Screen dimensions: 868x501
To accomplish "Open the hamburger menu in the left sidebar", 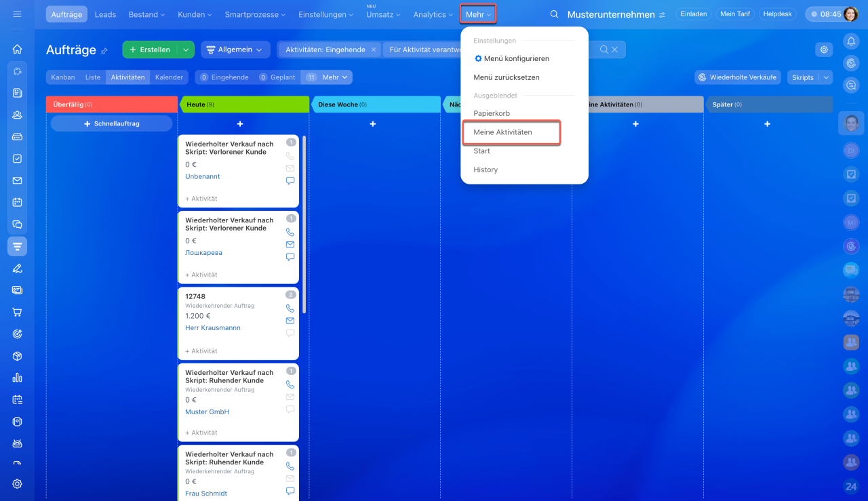I will coord(17,14).
